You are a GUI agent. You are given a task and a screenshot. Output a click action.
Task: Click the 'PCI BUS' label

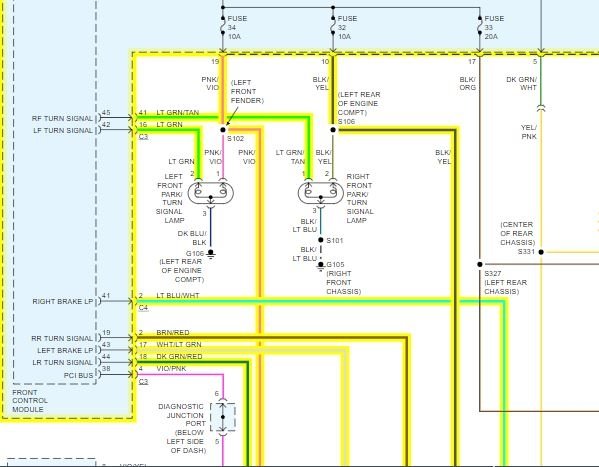(x=78, y=376)
